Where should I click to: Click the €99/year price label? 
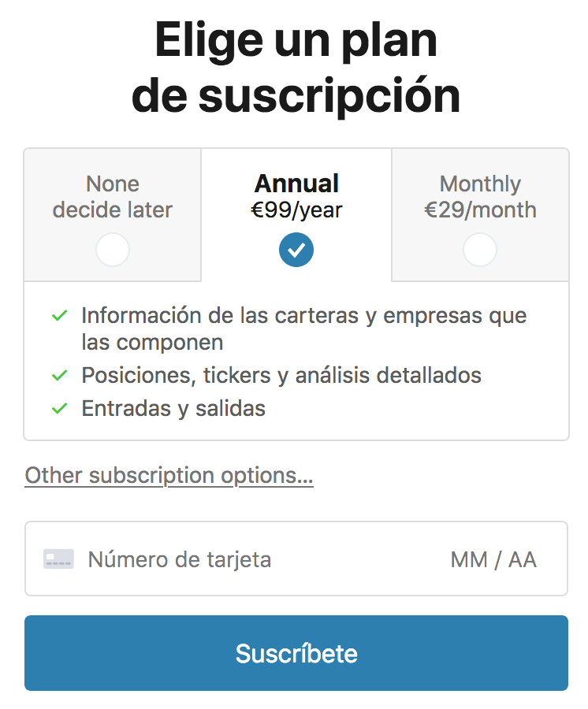point(296,210)
